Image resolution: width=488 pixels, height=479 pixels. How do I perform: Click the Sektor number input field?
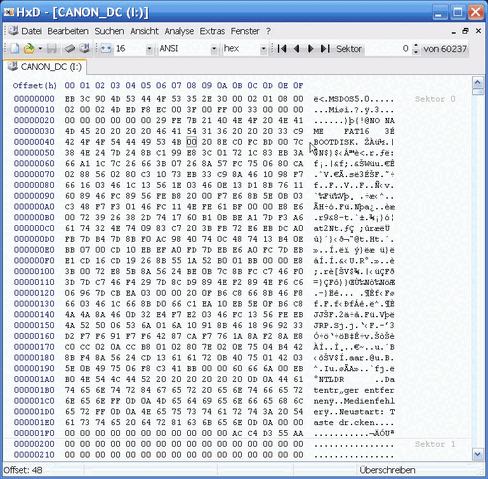coord(388,49)
